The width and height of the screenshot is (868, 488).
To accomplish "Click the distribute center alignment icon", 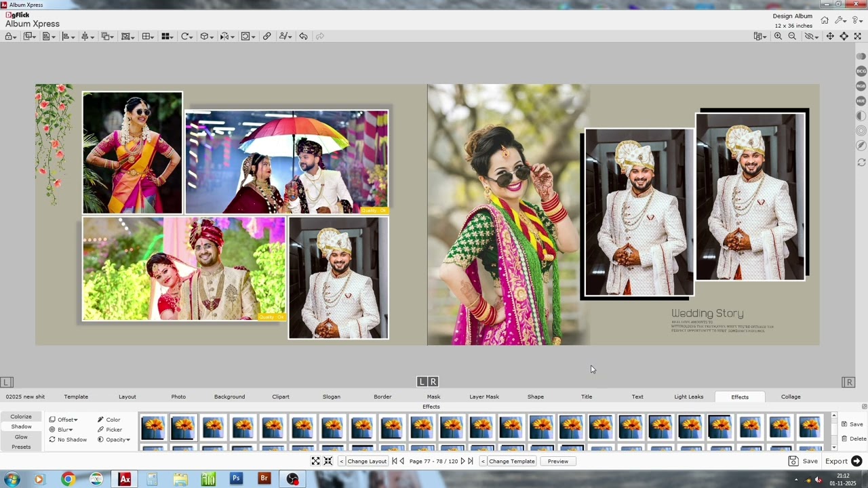I will click(87, 36).
